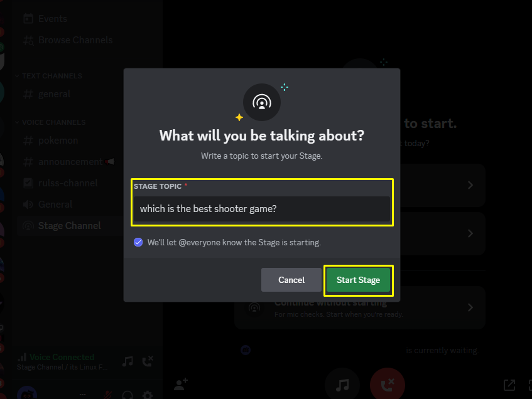This screenshot has width=532, height=399.
Task: Unmute the microphone in the user panel
Action: coord(108,395)
